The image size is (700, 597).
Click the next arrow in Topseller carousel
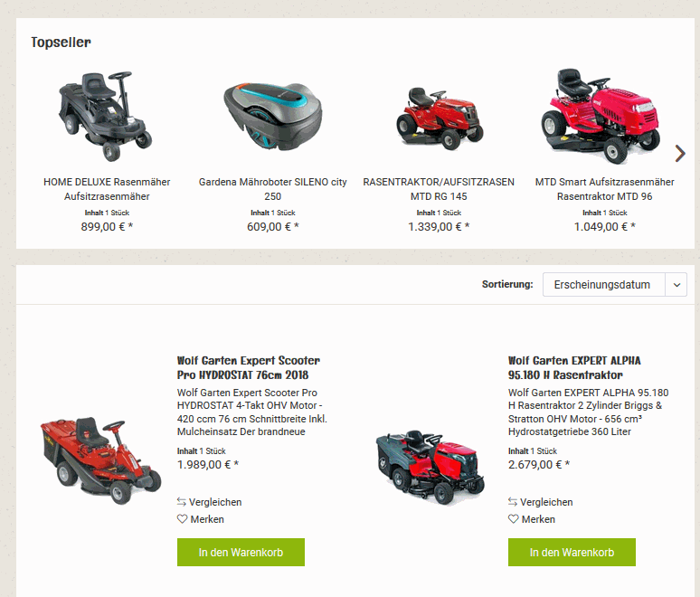pyautogui.click(x=679, y=154)
